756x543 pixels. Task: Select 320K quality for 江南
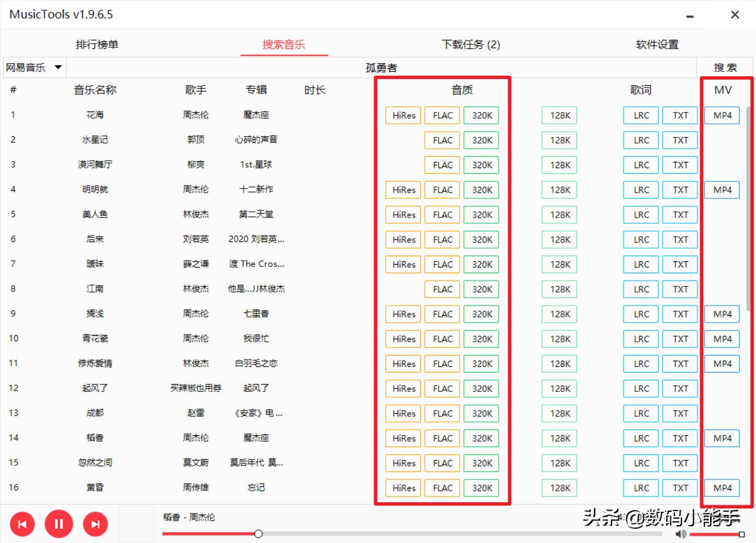click(x=481, y=289)
